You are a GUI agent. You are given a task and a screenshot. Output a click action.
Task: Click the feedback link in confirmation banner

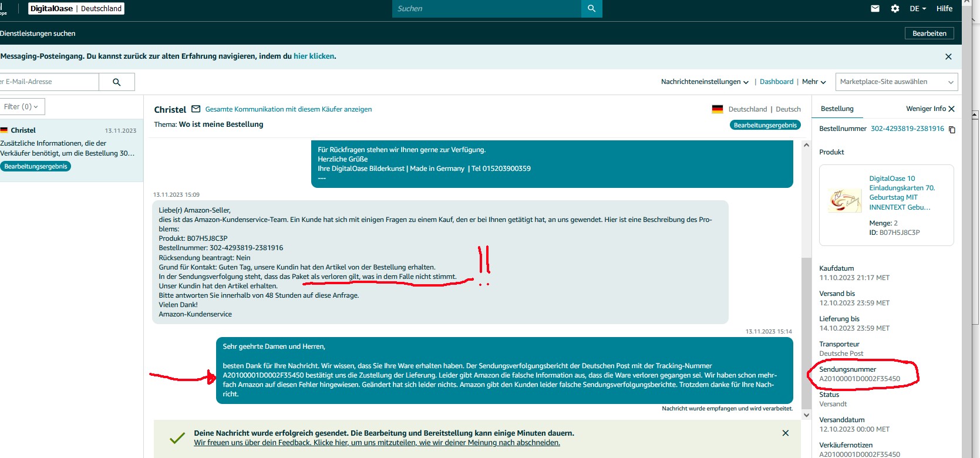[x=377, y=443]
